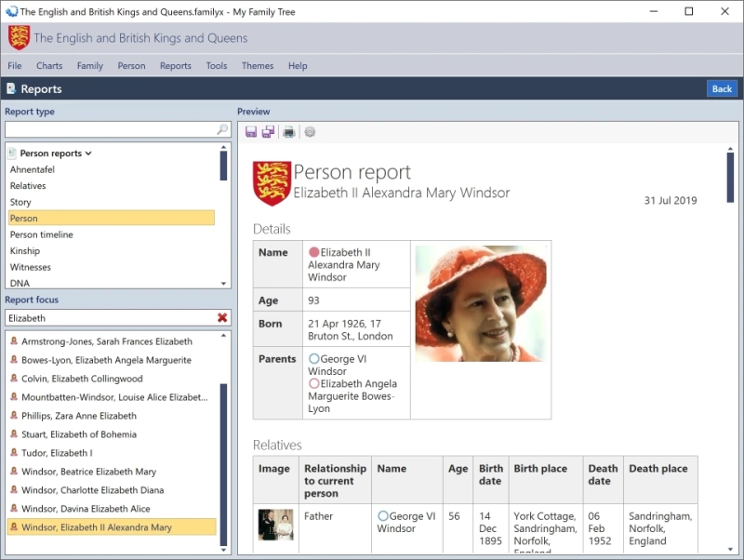
Task: Click the royal arms logo in app header
Action: click(19, 38)
